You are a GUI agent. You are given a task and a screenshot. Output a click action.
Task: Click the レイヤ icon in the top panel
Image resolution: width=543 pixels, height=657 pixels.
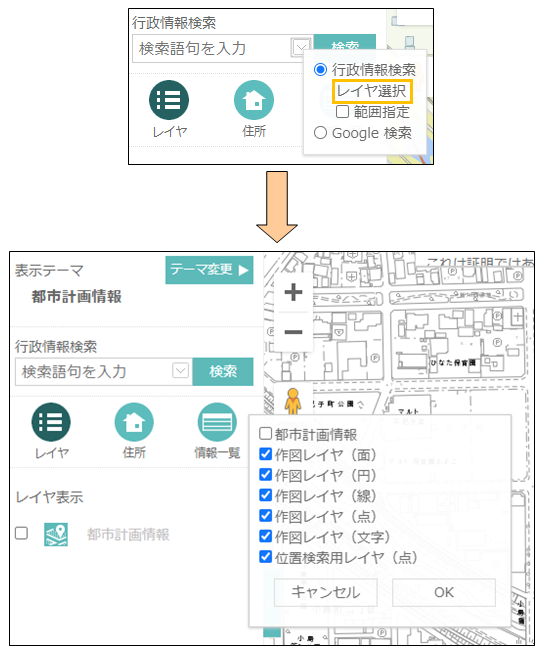tap(169, 100)
